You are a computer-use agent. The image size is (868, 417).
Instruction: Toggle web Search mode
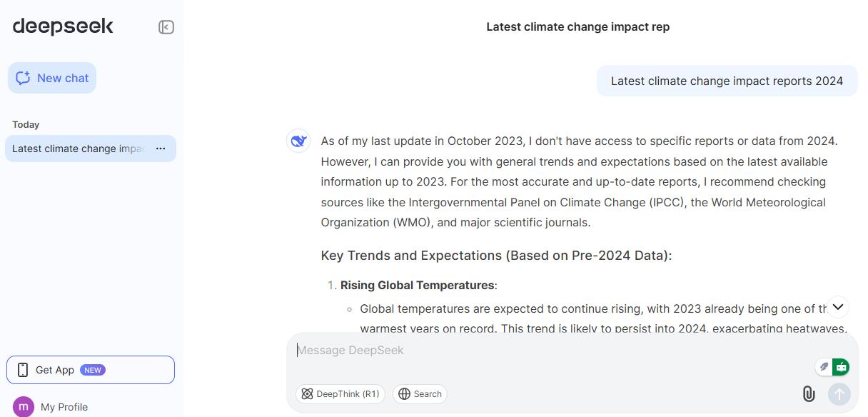[x=420, y=394]
